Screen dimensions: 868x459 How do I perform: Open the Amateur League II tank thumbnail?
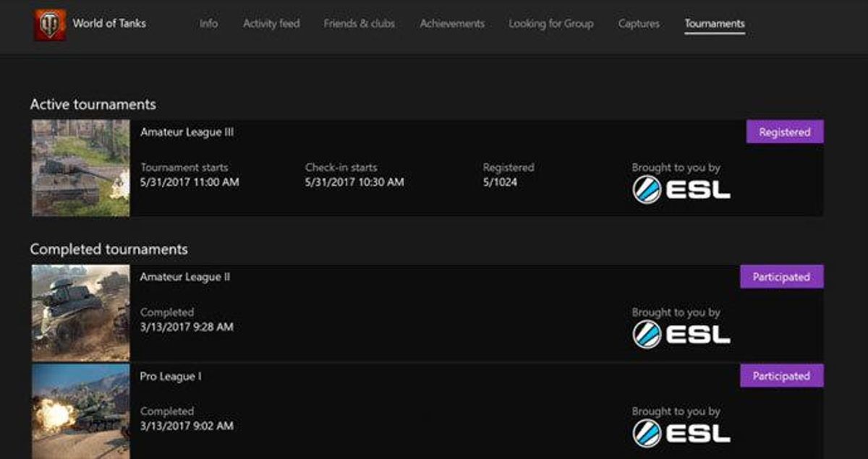(x=81, y=313)
